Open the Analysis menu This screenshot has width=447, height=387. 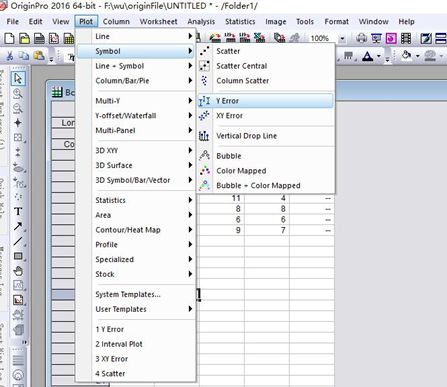[201, 22]
